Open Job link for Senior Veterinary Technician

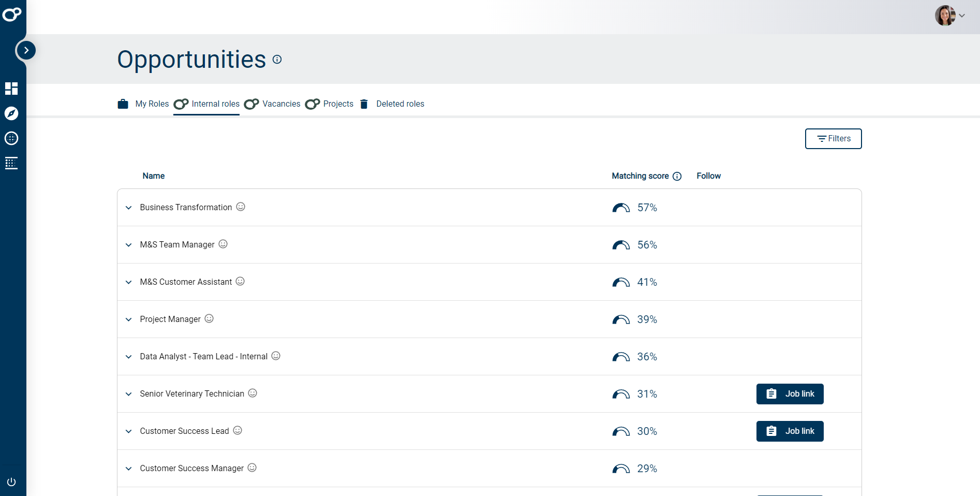pyautogui.click(x=790, y=394)
